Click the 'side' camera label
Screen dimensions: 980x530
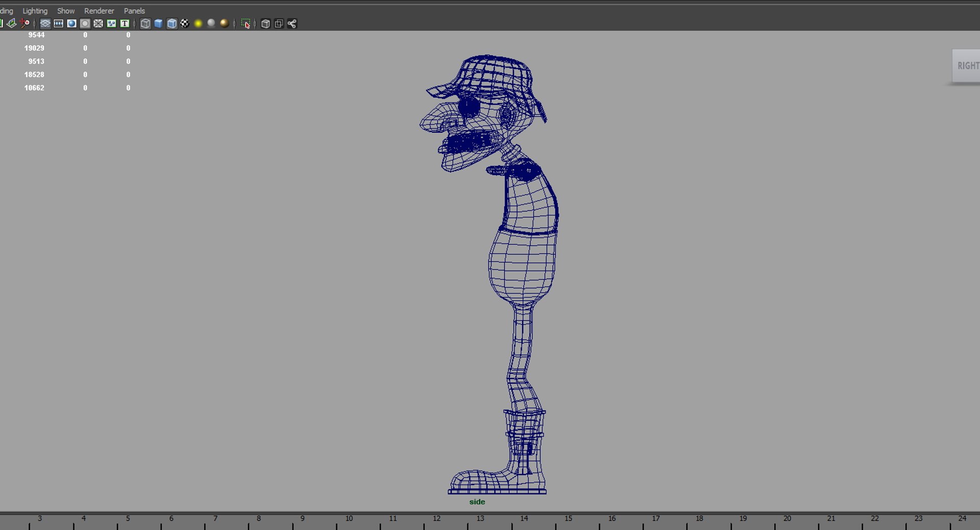coord(477,502)
